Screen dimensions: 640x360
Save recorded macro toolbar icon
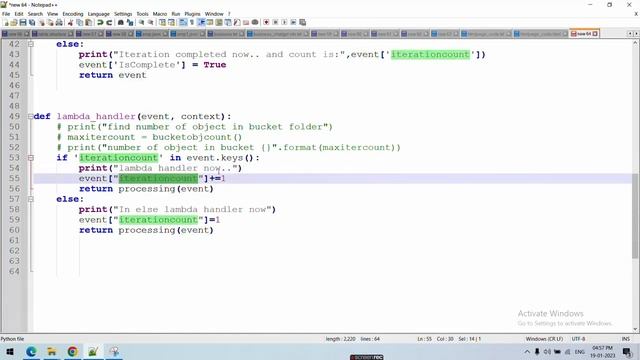point(302,22)
